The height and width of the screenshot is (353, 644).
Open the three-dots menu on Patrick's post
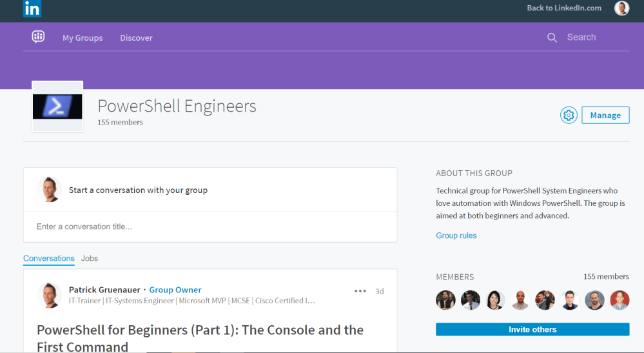tap(360, 291)
